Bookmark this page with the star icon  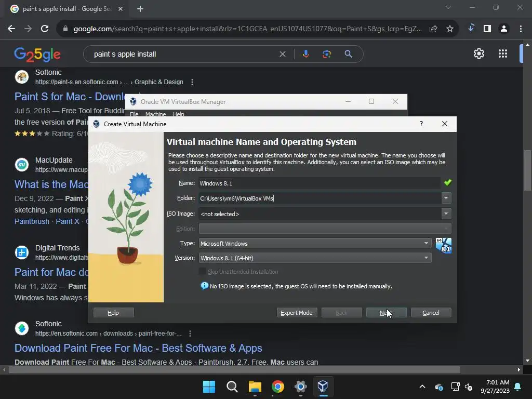click(450, 29)
